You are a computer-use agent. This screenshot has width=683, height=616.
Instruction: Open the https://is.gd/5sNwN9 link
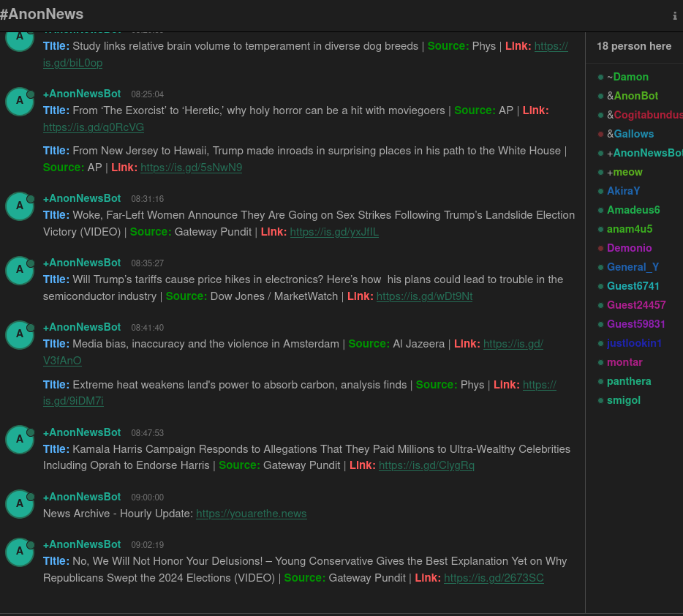pyautogui.click(x=191, y=168)
